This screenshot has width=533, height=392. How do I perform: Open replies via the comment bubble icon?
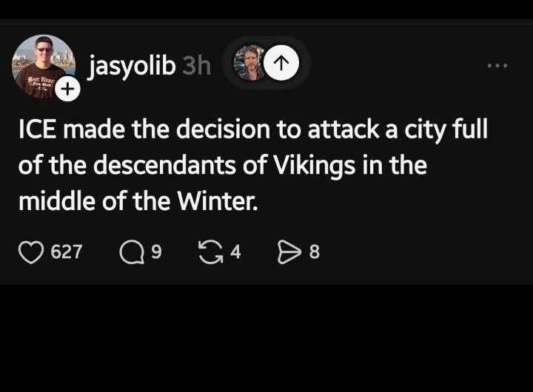[x=131, y=253]
